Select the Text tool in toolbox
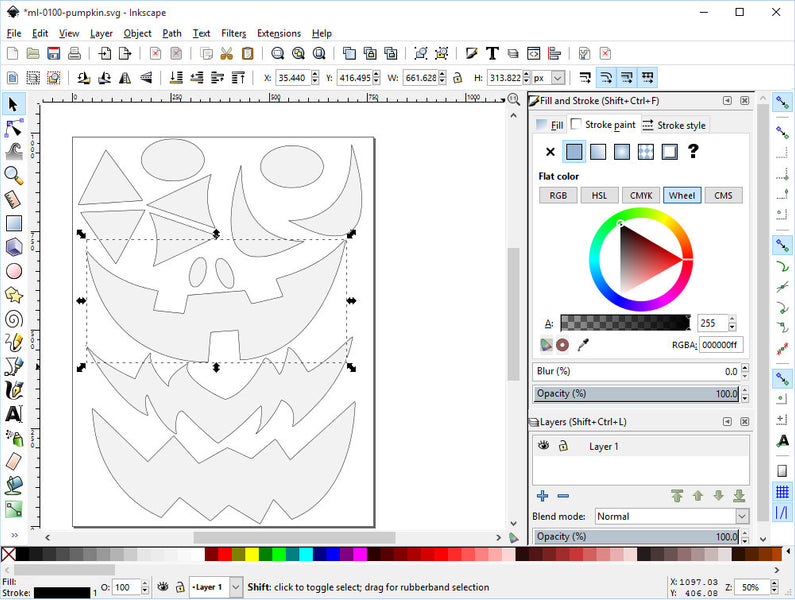This screenshot has width=795, height=600. (14, 413)
